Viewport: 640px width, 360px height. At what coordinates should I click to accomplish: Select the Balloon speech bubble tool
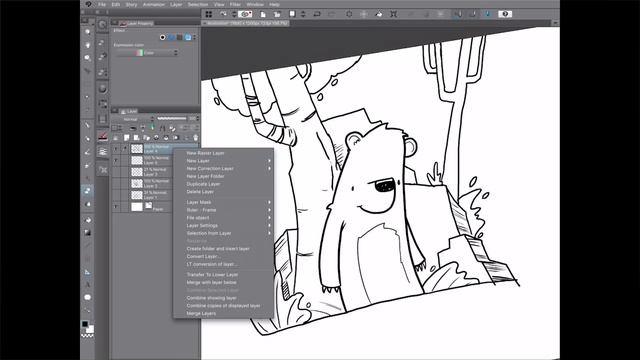click(x=88, y=297)
